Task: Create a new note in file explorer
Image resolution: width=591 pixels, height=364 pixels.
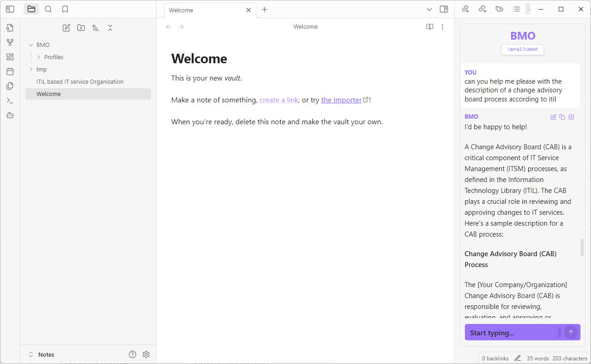Action: coord(66,28)
